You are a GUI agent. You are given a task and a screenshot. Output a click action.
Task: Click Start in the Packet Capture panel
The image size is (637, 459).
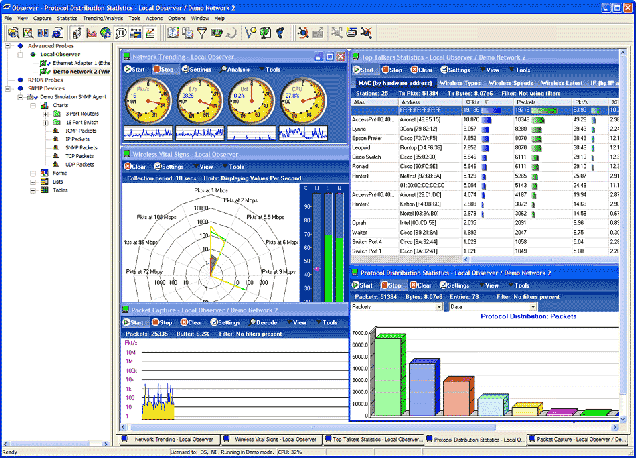click(x=133, y=323)
